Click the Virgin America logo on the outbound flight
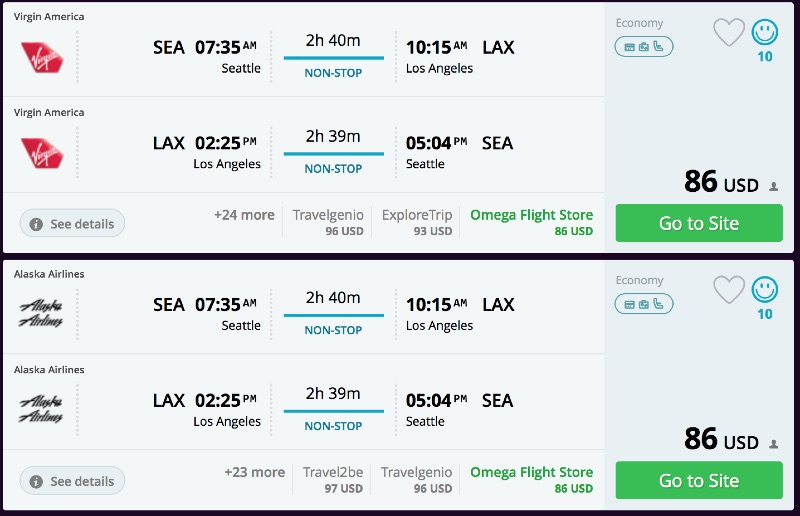The width and height of the screenshot is (800, 516). (x=42, y=56)
